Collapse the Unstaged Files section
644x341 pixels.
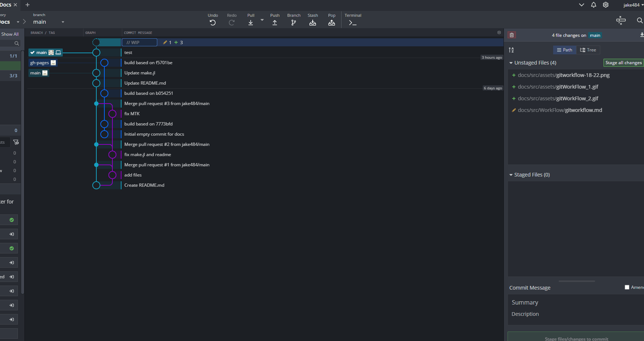[511, 63]
